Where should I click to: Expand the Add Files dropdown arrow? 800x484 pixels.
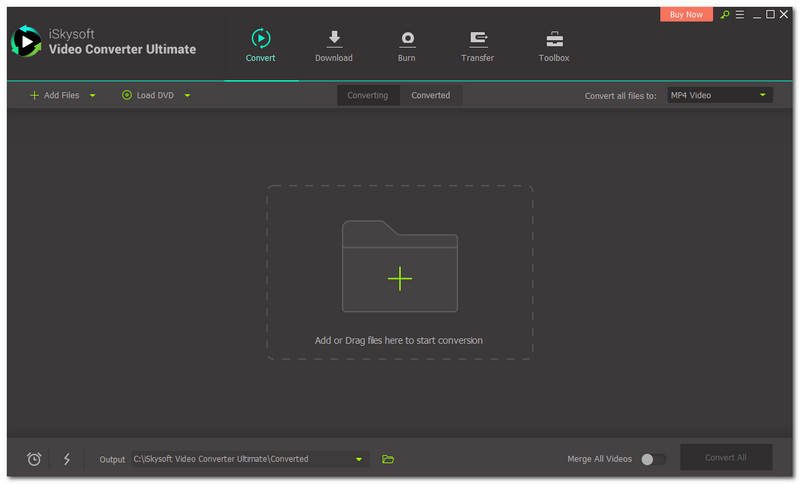[x=93, y=96]
